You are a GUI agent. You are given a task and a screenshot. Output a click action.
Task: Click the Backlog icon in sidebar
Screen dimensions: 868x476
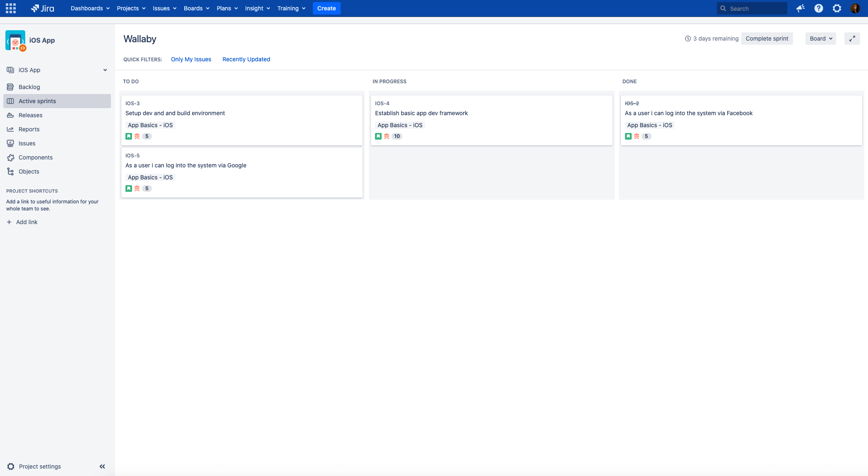click(10, 87)
